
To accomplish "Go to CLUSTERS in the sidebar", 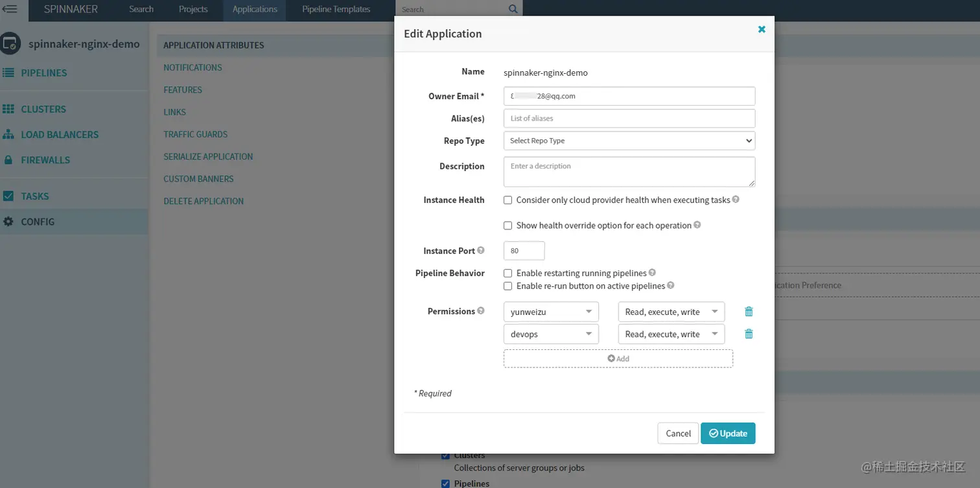I will [43, 109].
